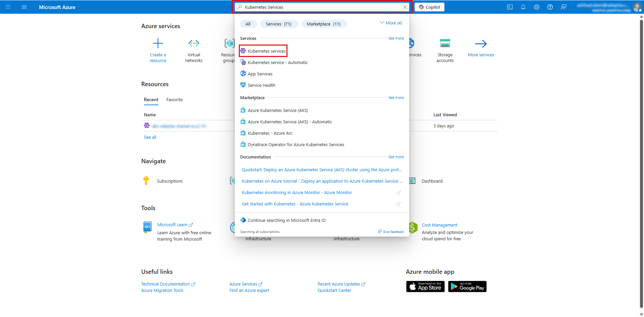The height and width of the screenshot is (317, 644).
Task: Click See more next to Documentation
Action: point(396,157)
